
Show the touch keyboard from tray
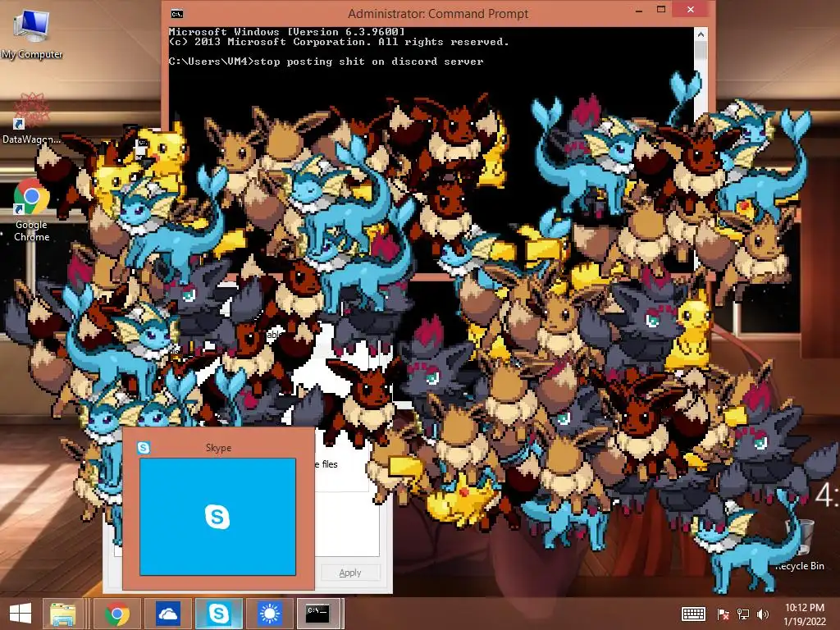pyautogui.click(x=693, y=614)
